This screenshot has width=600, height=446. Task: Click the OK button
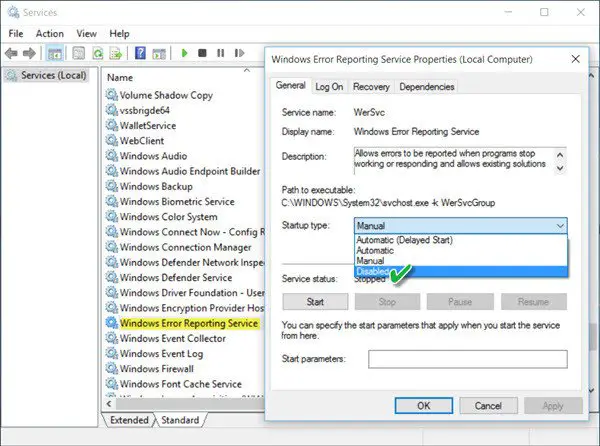[x=424, y=405]
